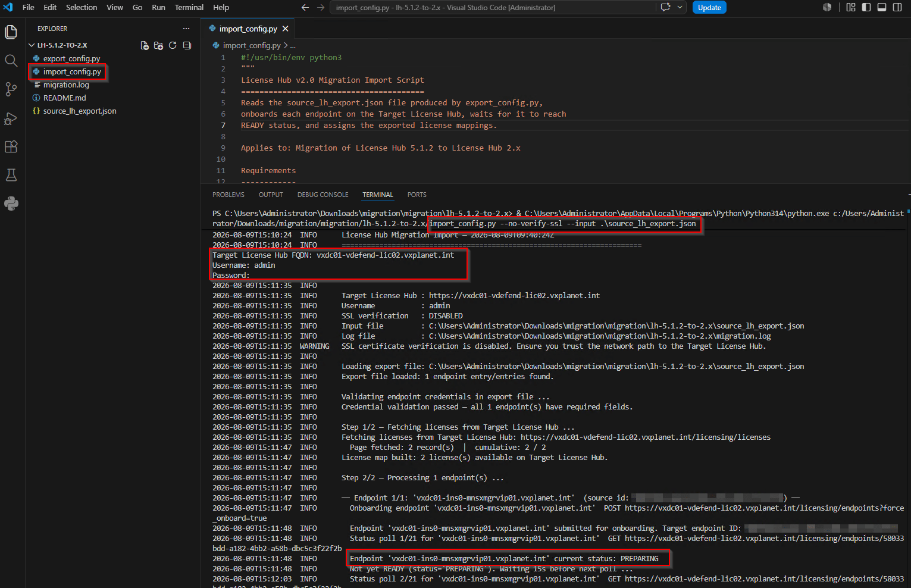Toggle the secondary side bar
Viewport: 911px width, 588px height.
click(x=897, y=8)
